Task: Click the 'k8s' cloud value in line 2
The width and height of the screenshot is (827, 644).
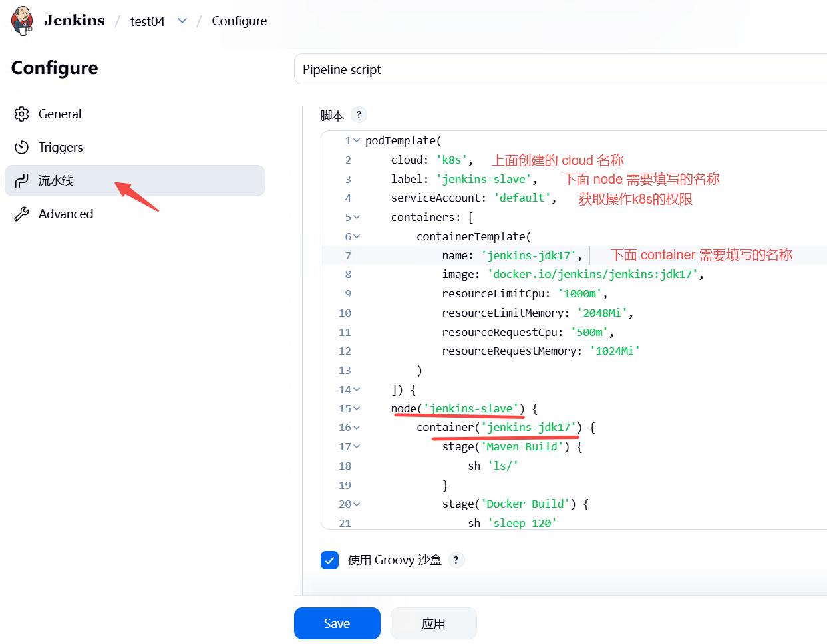Action: point(452,160)
